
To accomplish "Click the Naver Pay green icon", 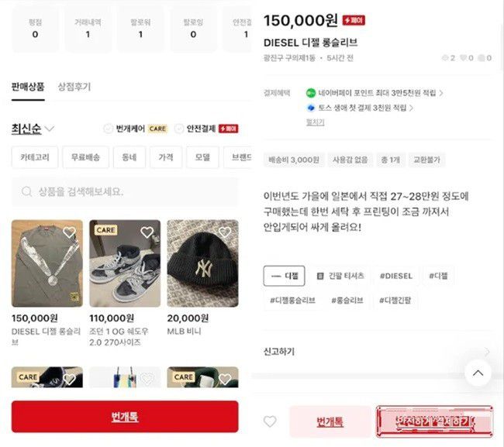I will [310, 93].
